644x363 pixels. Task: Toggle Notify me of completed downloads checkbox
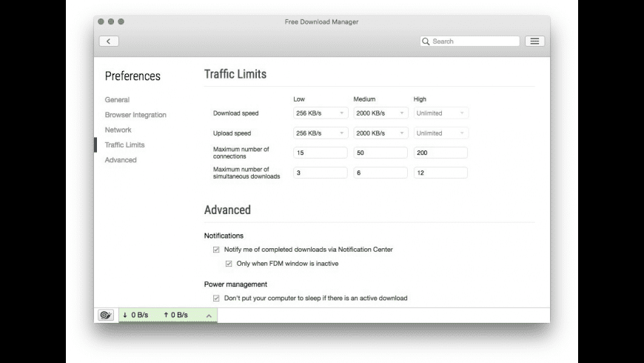tap(216, 250)
